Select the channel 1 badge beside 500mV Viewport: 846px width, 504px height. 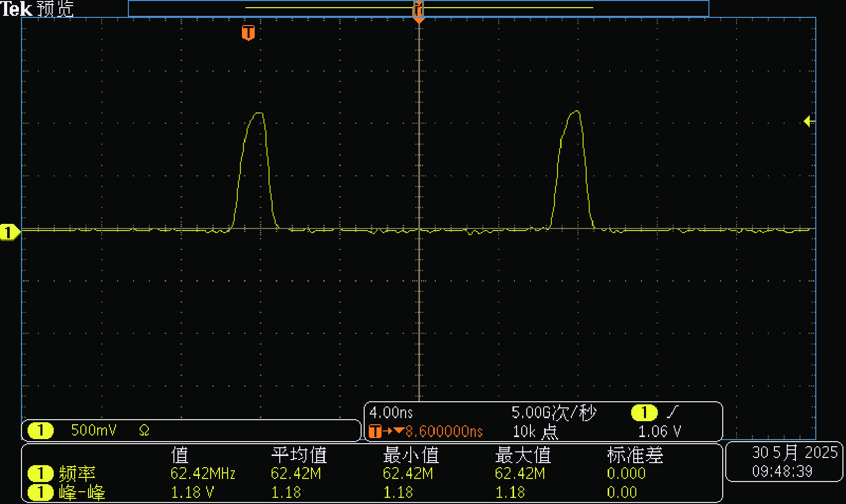tap(40, 430)
